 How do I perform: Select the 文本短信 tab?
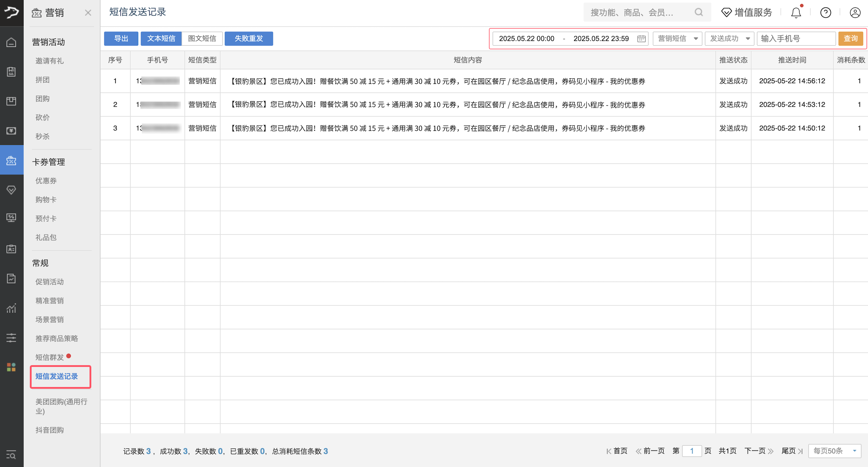[161, 39]
